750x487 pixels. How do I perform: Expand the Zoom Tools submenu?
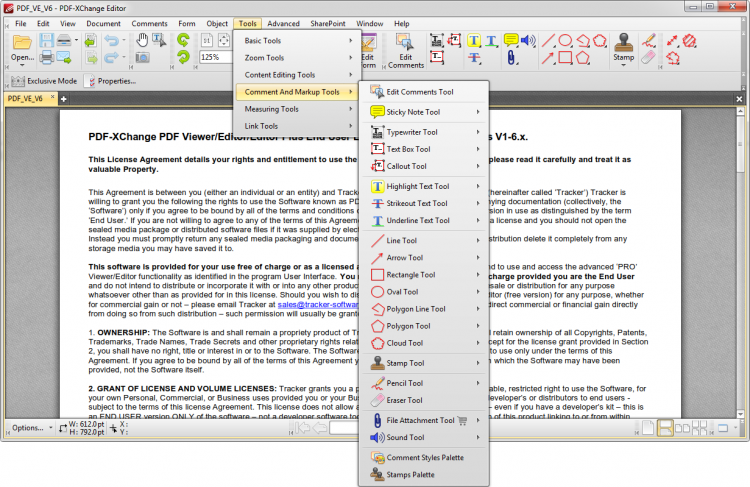[x=297, y=58]
